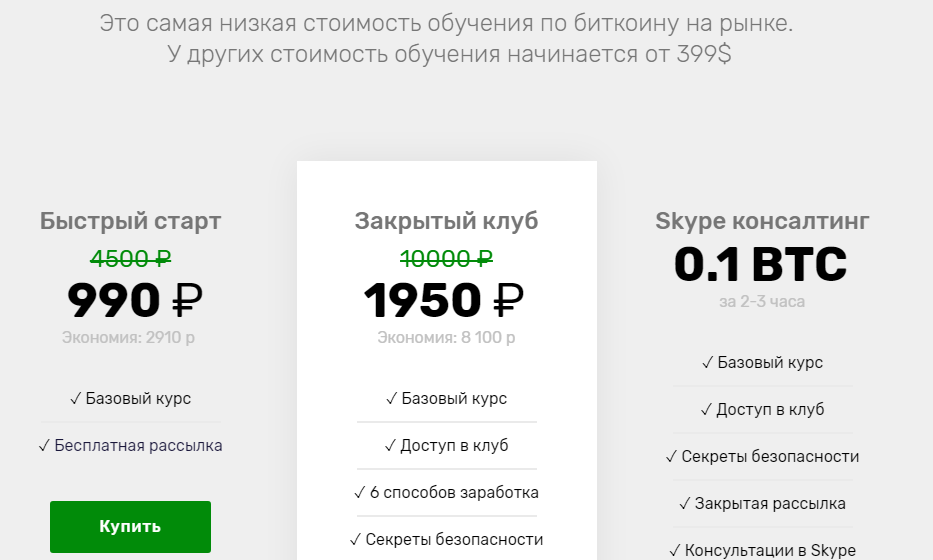Click Базовый курс under Быстрый старт
Image resolution: width=933 pixels, height=560 pixels.
[130, 398]
